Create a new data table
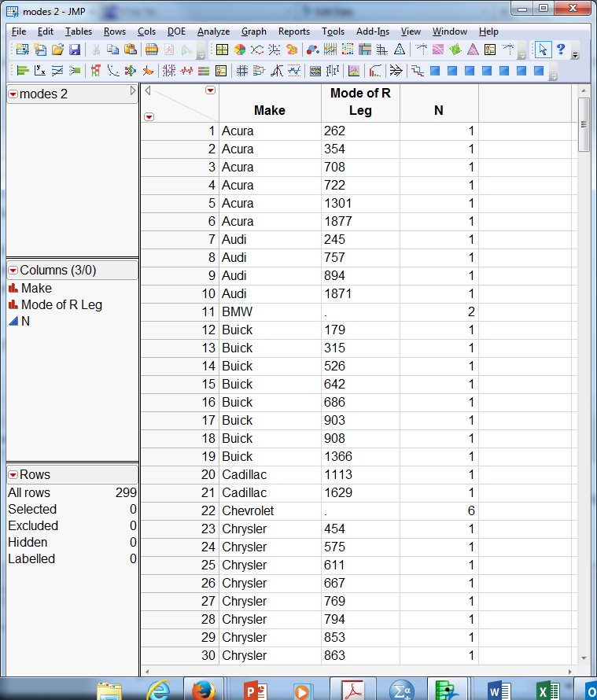The width and height of the screenshot is (597, 700). (22, 50)
